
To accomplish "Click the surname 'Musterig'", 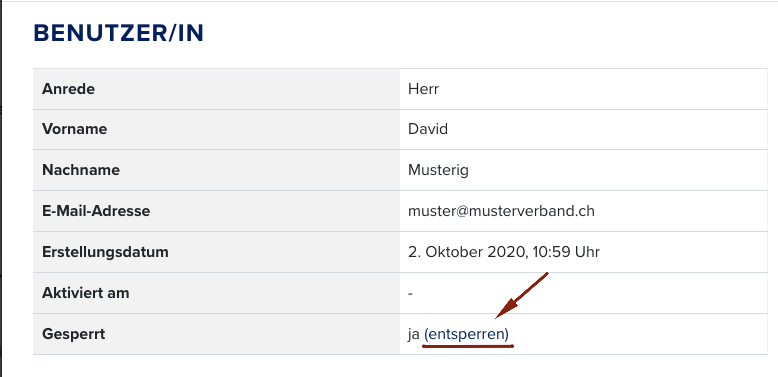I will (x=438, y=170).
